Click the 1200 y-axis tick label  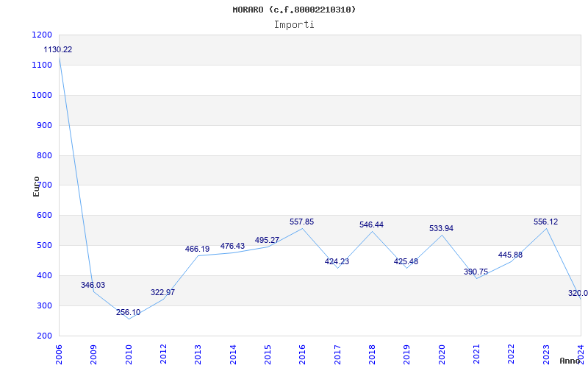pos(43,35)
